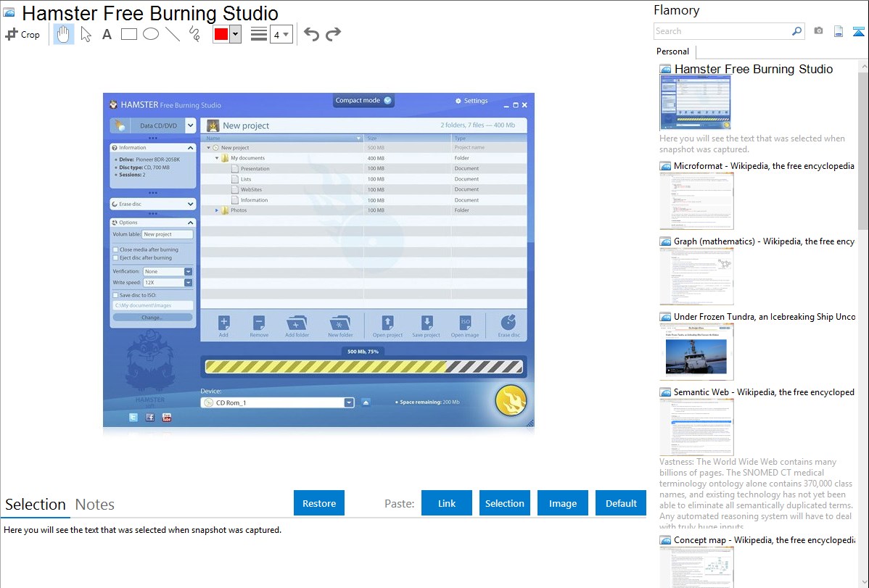Collapse the Information panel

[x=191, y=148]
